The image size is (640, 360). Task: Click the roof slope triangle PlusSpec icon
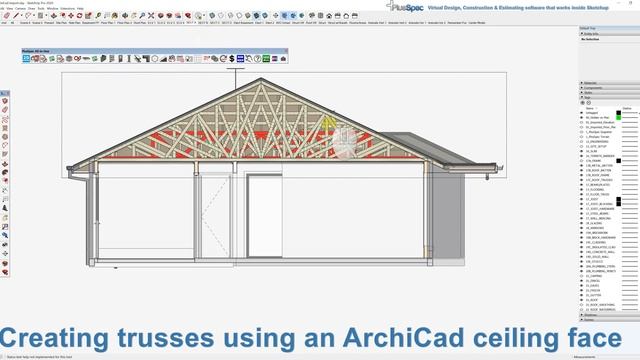(163, 59)
